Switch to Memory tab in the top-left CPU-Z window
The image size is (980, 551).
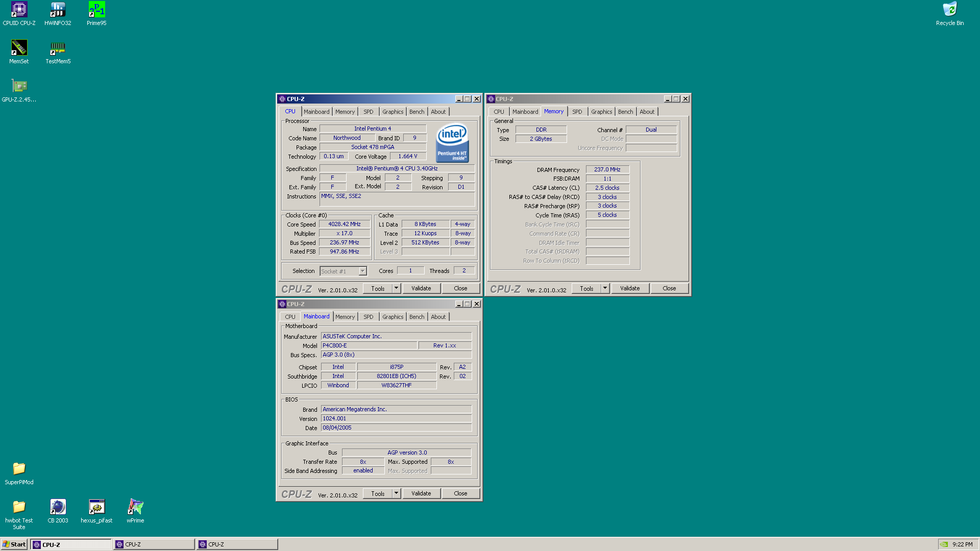[345, 112]
